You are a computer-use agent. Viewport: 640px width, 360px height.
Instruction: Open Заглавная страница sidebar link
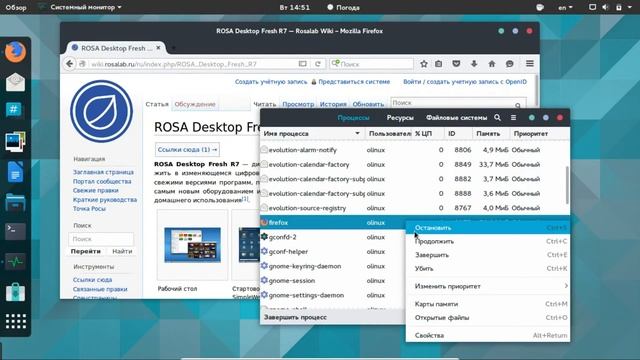[103, 172]
